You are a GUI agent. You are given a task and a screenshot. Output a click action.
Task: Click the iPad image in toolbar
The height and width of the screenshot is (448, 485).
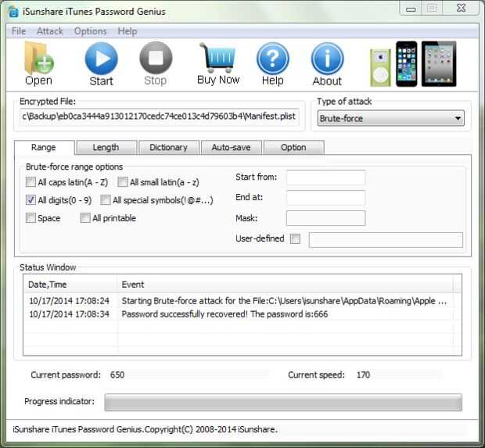pyautogui.click(x=439, y=64)
